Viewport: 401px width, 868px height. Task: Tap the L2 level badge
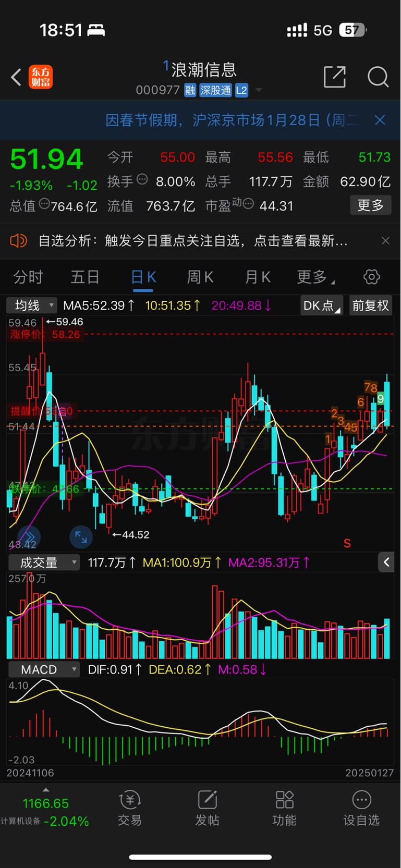point(241,90)
